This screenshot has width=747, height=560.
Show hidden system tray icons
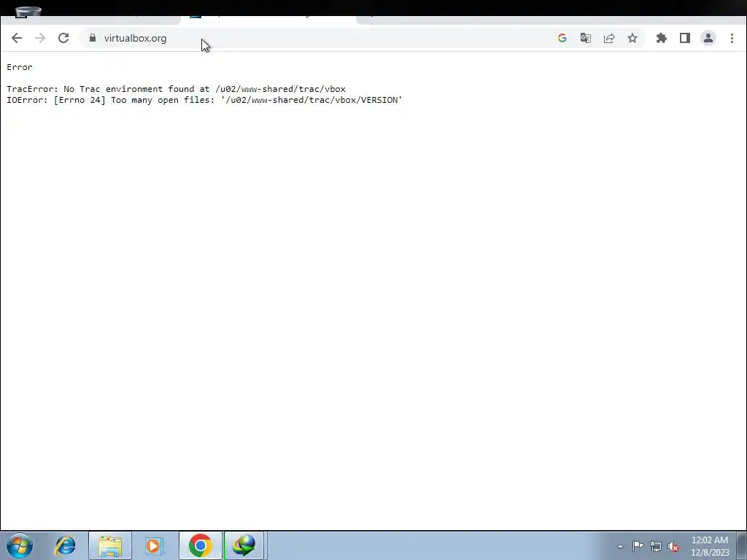[620, 546]
